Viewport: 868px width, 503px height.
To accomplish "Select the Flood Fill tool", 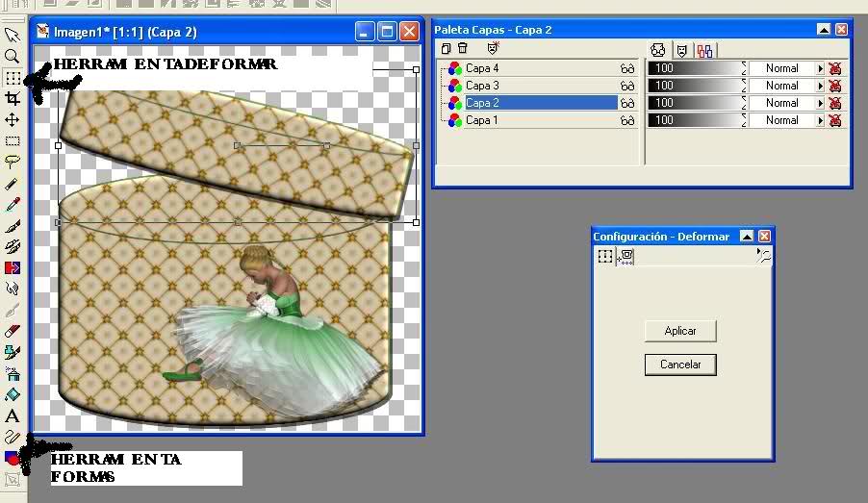I will click(x=13, y=394).
